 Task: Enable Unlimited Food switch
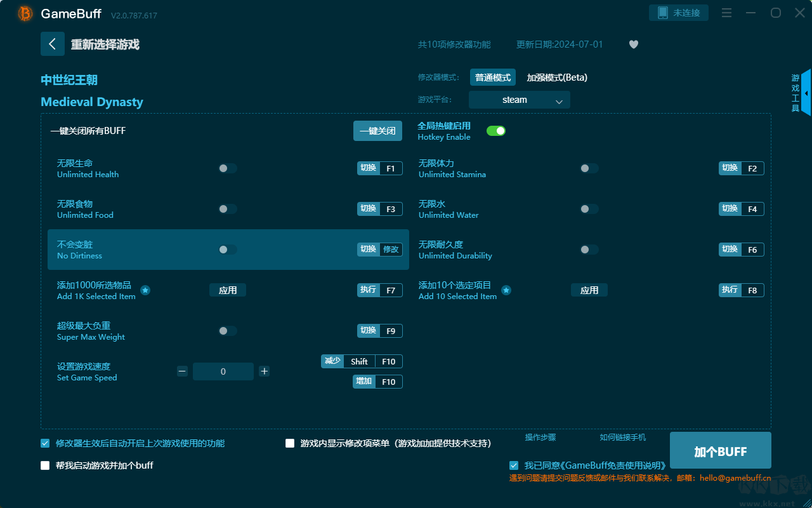pyautogui.click(x=228, y=209)
